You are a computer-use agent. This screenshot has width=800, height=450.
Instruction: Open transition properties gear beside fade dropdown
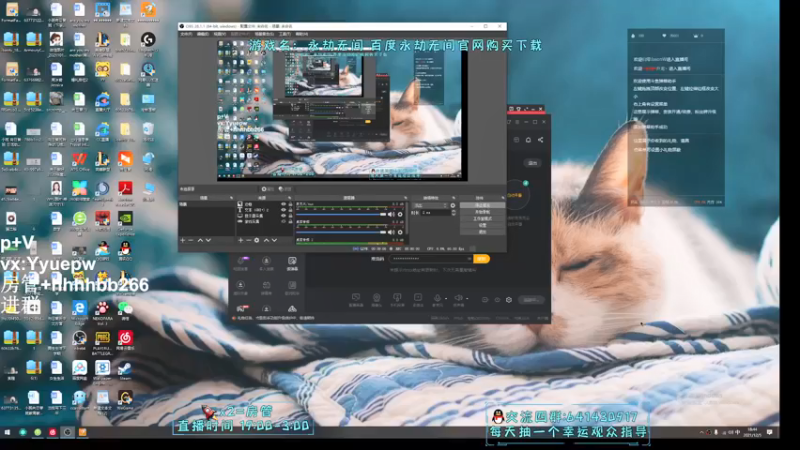point(453,206)
